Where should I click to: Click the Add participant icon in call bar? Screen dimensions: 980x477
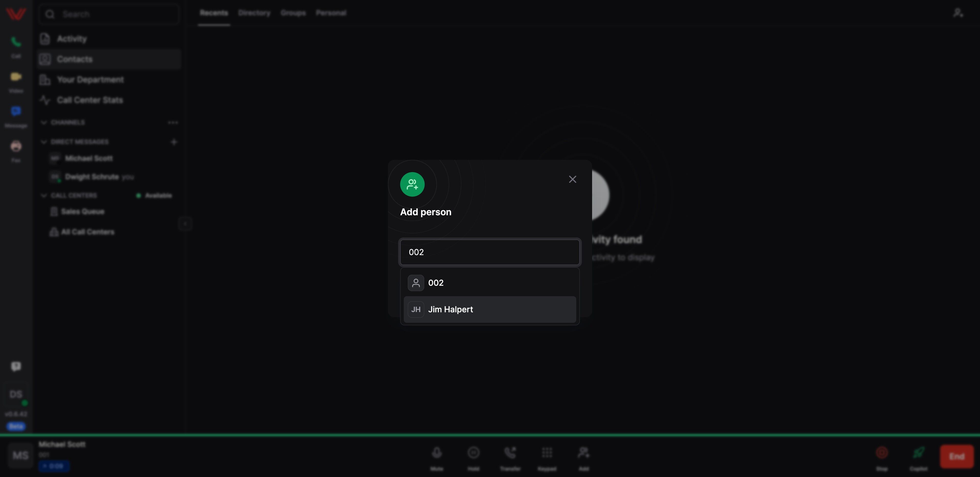583,453
